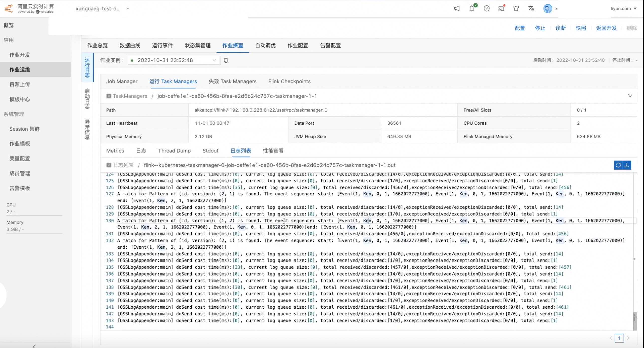The image size is (644, 348).
Task: Click back arrow beside 日志列表 breadcrumb
Action: pyautogui.click(x=109, y=165)
